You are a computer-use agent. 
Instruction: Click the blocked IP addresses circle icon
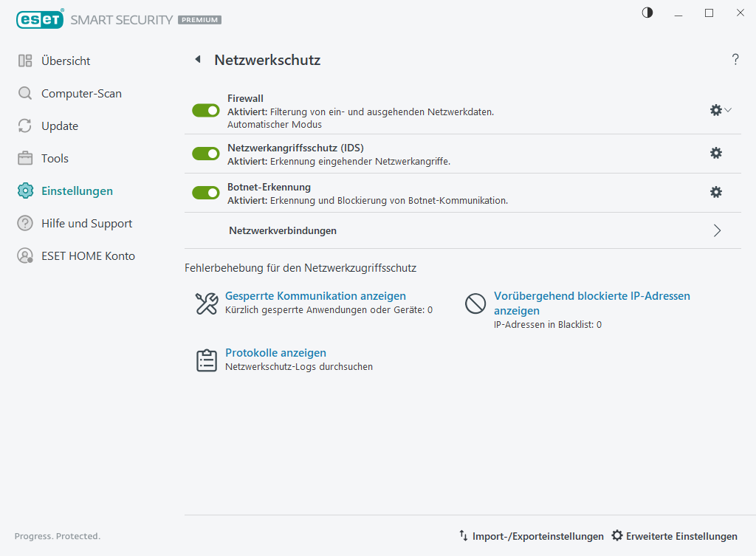coord(475,303)
